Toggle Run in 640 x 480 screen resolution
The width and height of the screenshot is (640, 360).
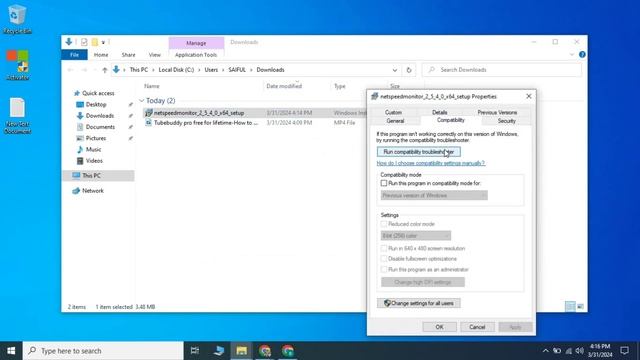point(384,248)
